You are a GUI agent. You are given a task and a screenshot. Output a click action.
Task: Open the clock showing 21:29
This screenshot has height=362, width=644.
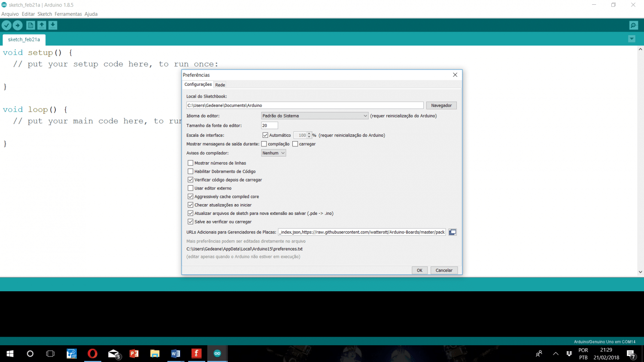click(x=606, y=354)
